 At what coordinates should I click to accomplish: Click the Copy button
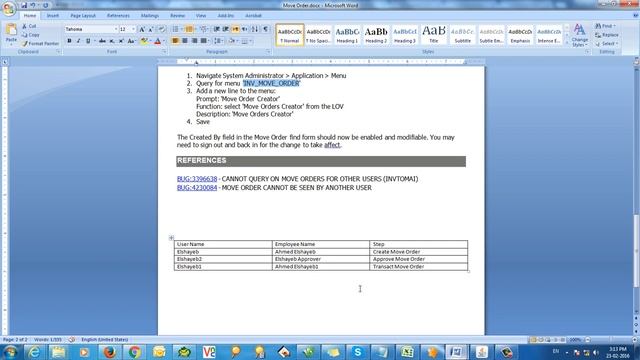[31, 35]
